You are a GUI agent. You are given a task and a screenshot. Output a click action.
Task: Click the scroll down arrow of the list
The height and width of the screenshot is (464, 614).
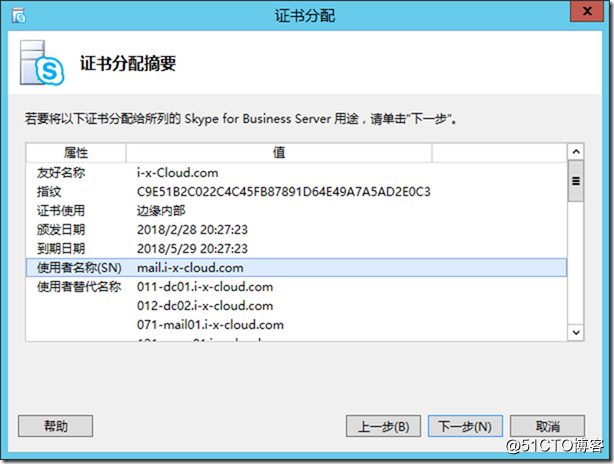pos(576,332)
